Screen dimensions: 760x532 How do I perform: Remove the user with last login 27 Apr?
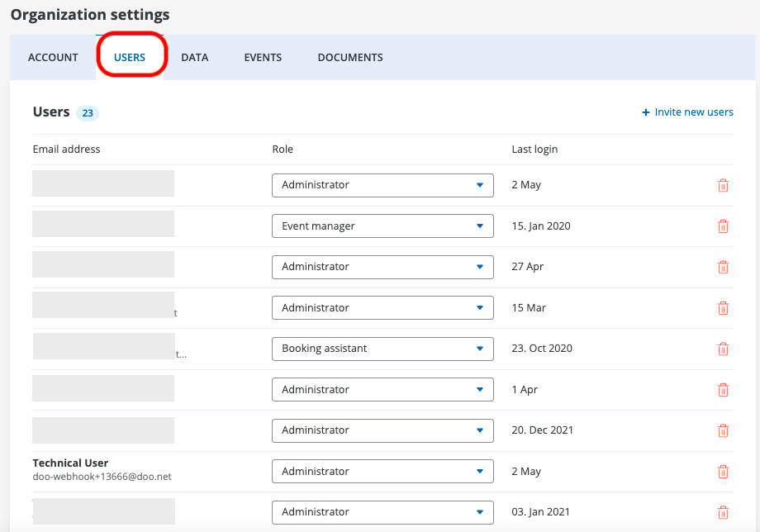[723, 267]
